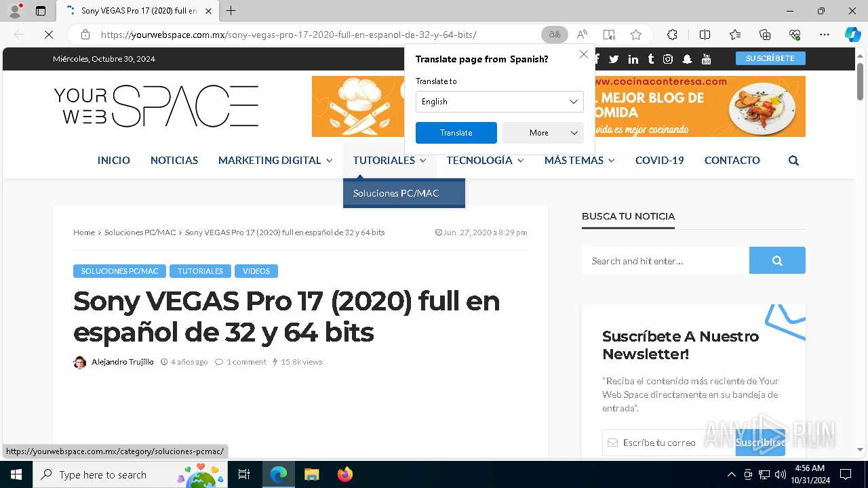Image resolution: width=868 pixels, height=488 pixels.
Task: Go to INICIO menu item
Action: coord(113,161)
